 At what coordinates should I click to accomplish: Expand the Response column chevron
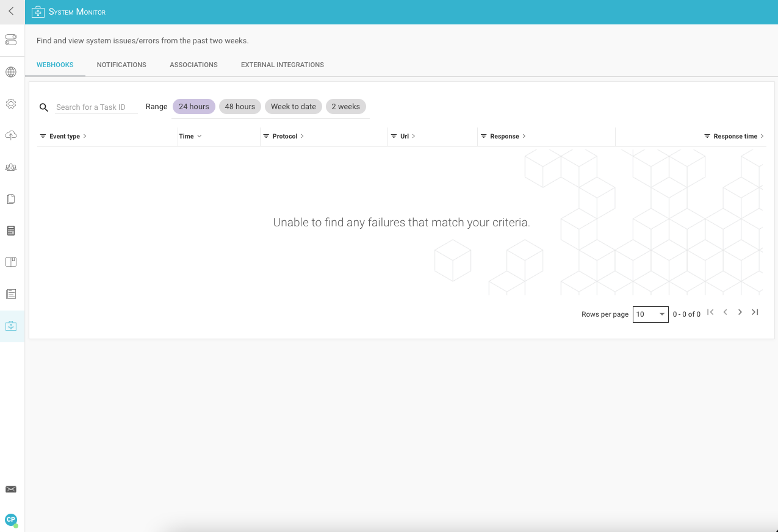click(x=524, y=136)
